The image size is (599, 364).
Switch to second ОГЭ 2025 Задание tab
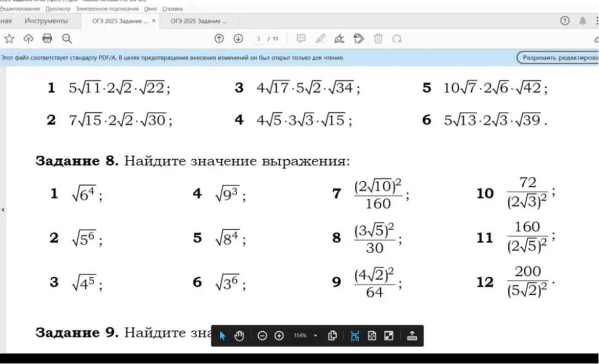(199, 21)
